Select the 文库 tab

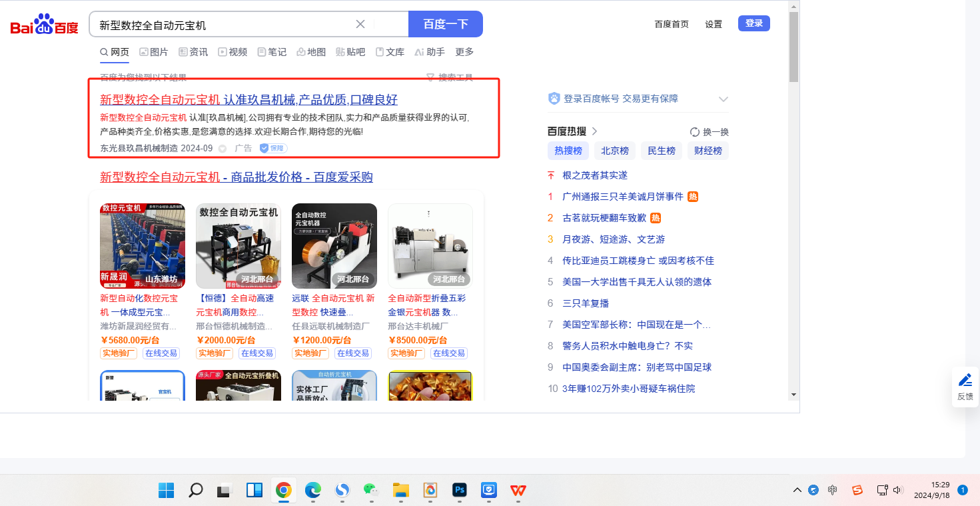(390, 52)
